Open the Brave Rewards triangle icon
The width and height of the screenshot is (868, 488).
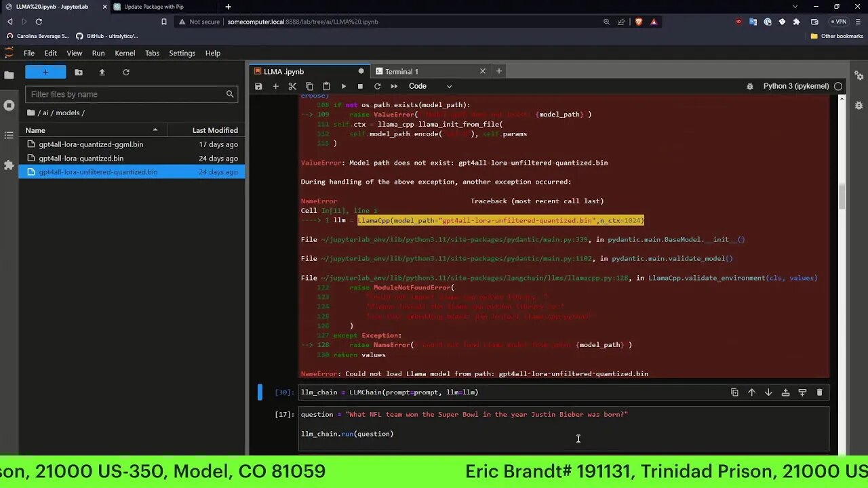point(654,22)
